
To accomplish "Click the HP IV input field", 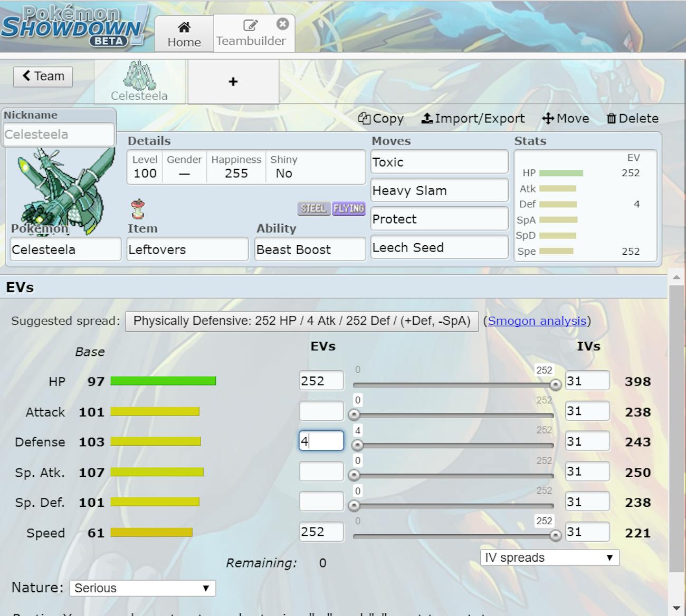I will (x=587, y=381).
